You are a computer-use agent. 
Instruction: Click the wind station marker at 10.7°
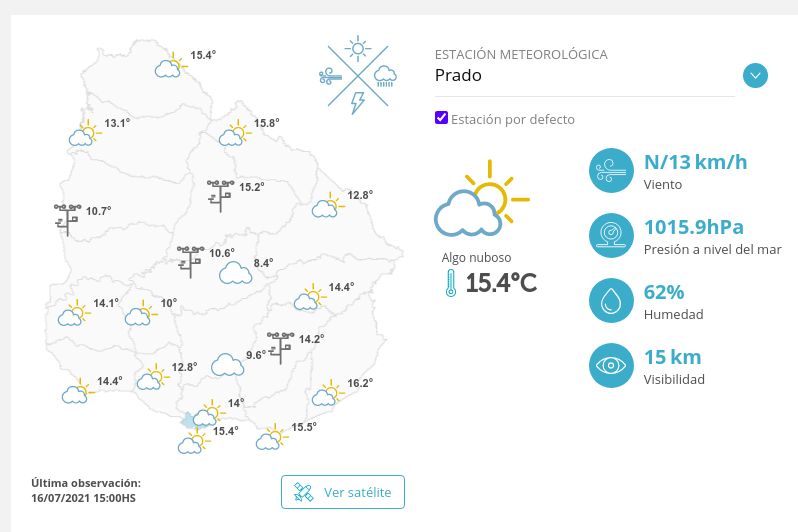(x=67, y=218)
